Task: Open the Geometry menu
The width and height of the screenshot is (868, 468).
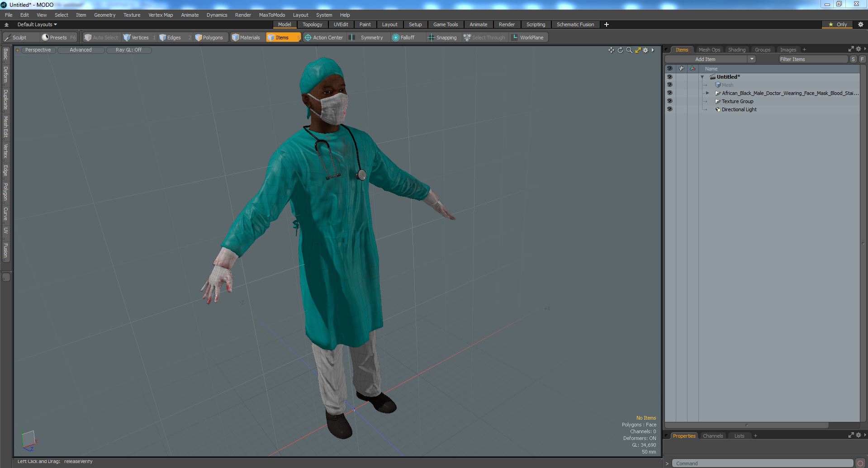Action: point(104,15)
